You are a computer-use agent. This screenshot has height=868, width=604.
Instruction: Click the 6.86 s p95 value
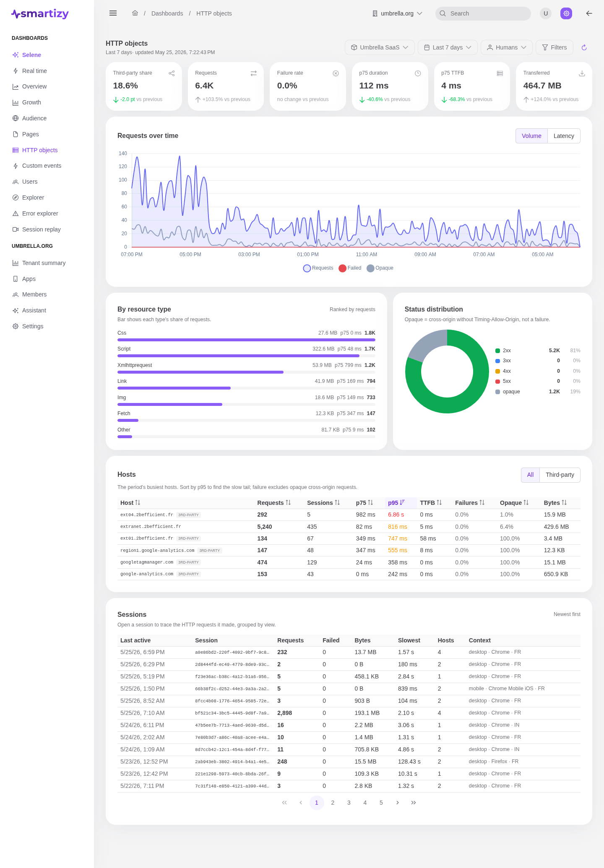click(396, 515)
